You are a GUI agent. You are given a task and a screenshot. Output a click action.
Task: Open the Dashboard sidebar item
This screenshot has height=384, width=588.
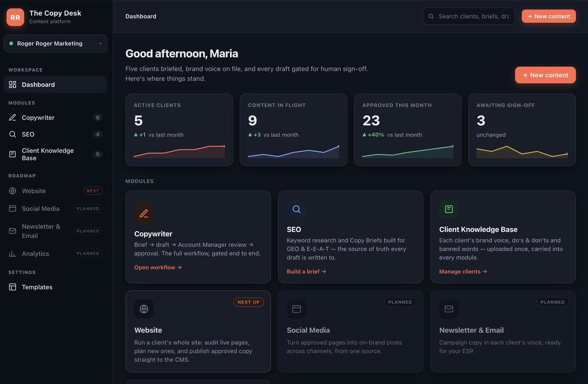[55, 85]
